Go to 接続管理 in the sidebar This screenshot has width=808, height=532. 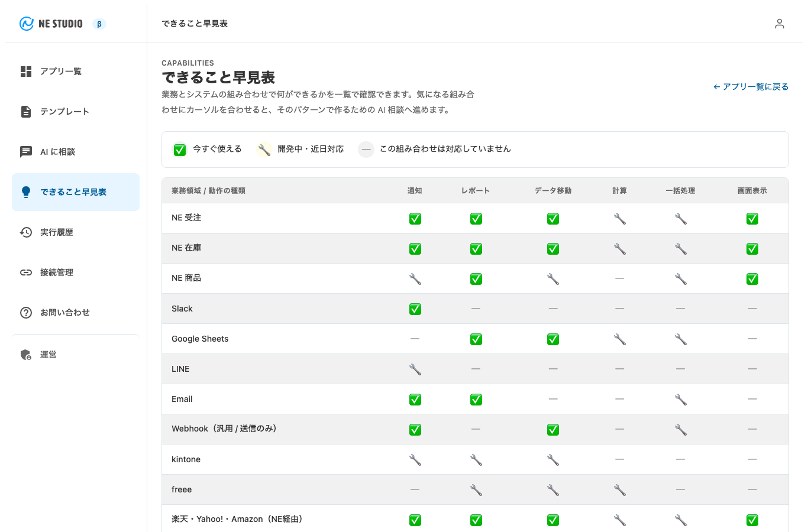point(76,273)
